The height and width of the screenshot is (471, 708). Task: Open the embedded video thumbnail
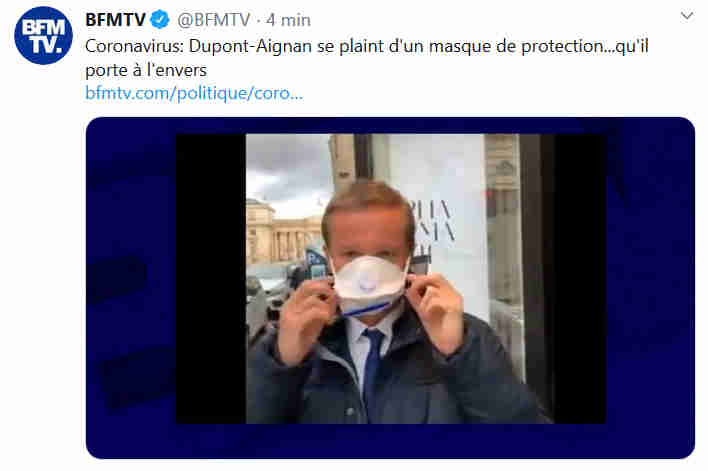coord(391,279)
